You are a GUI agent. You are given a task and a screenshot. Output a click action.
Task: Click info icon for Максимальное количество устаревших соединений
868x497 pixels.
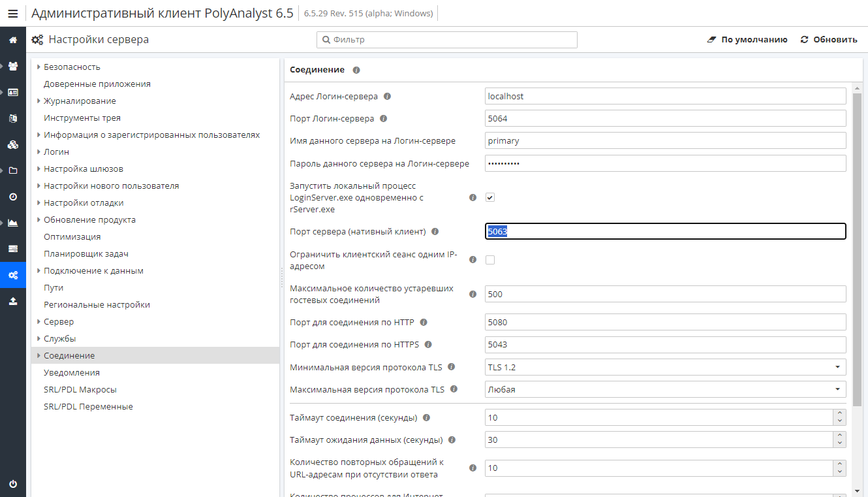pyautogui.click(x=473, y=294)
